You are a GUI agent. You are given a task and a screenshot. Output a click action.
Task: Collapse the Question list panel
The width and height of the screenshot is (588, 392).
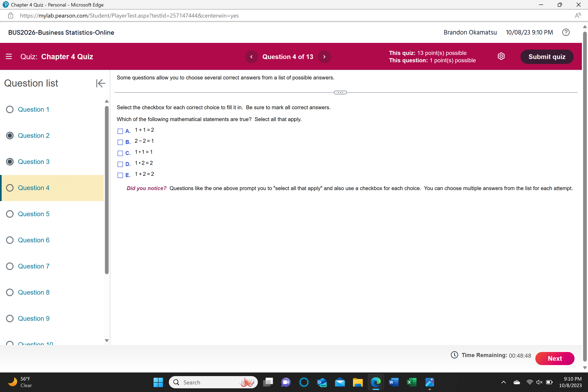[100, 83]
